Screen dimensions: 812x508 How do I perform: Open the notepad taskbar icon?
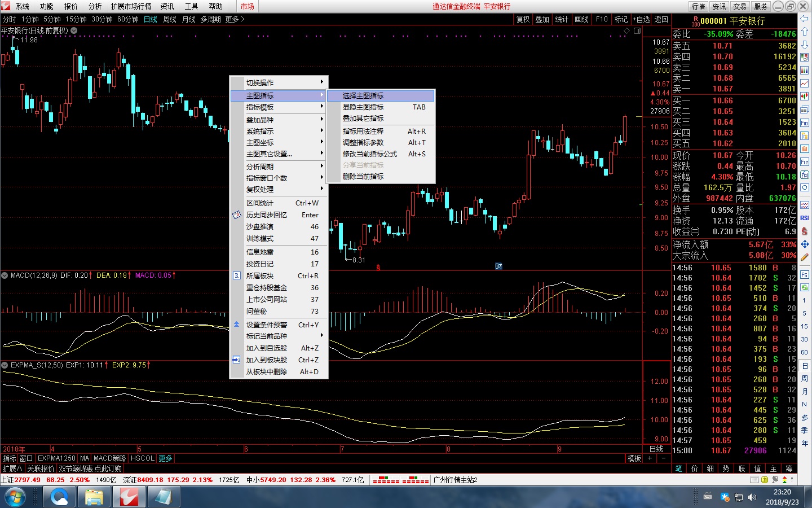pyautogui.click(x=164, y=497)
